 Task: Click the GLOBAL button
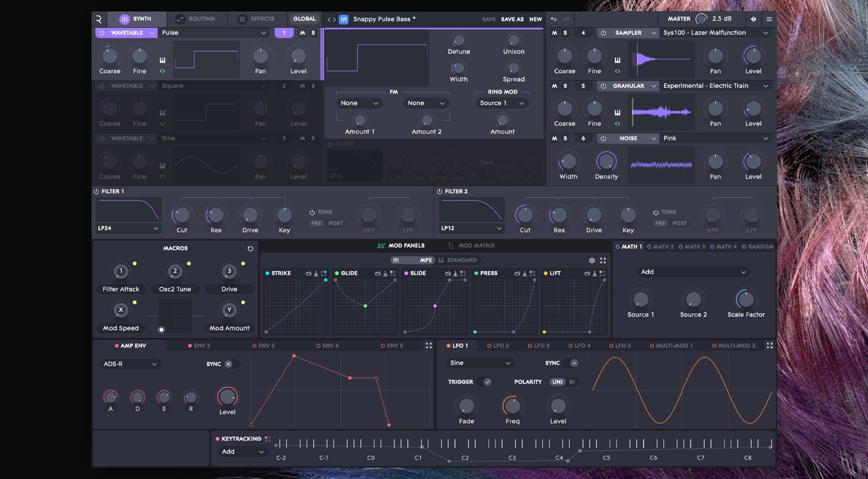pos(304,19)
